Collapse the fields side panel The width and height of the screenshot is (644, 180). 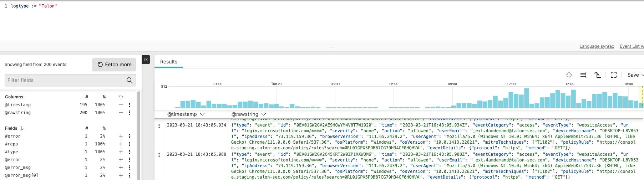146,60
